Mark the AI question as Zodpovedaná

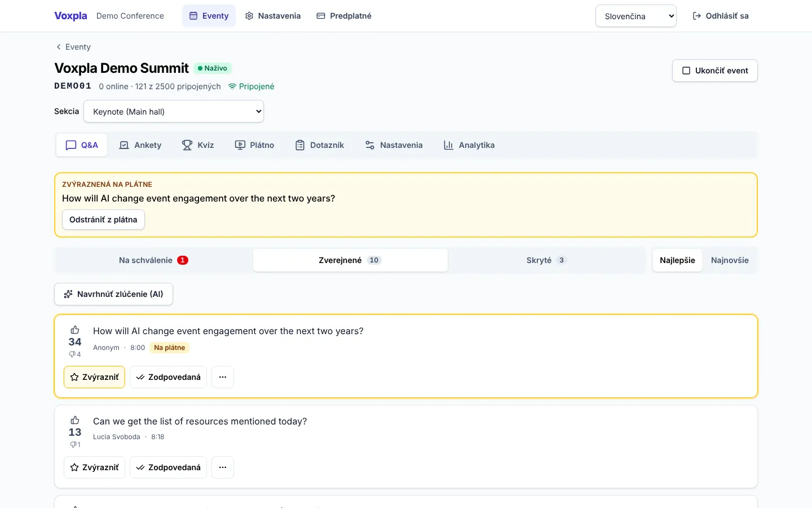coord(168,377)
